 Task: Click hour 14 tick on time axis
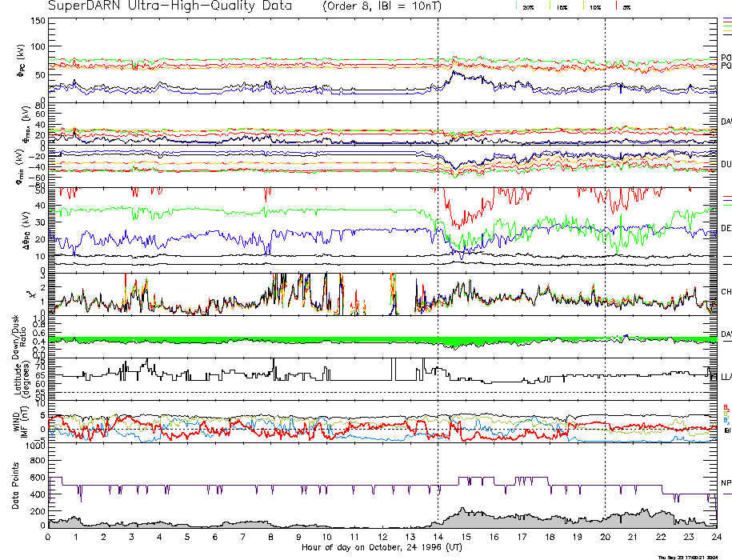tap(438, 538)
